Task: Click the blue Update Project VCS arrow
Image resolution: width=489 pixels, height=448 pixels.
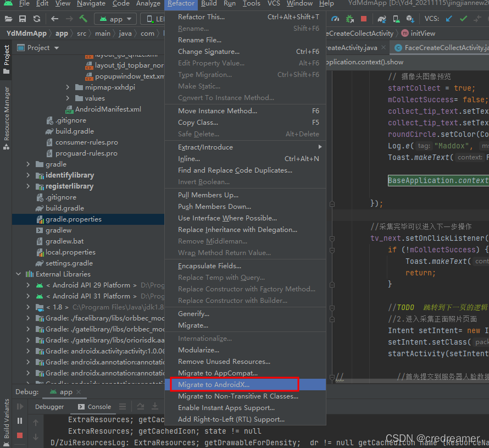Action: click(x=448, y=18)
